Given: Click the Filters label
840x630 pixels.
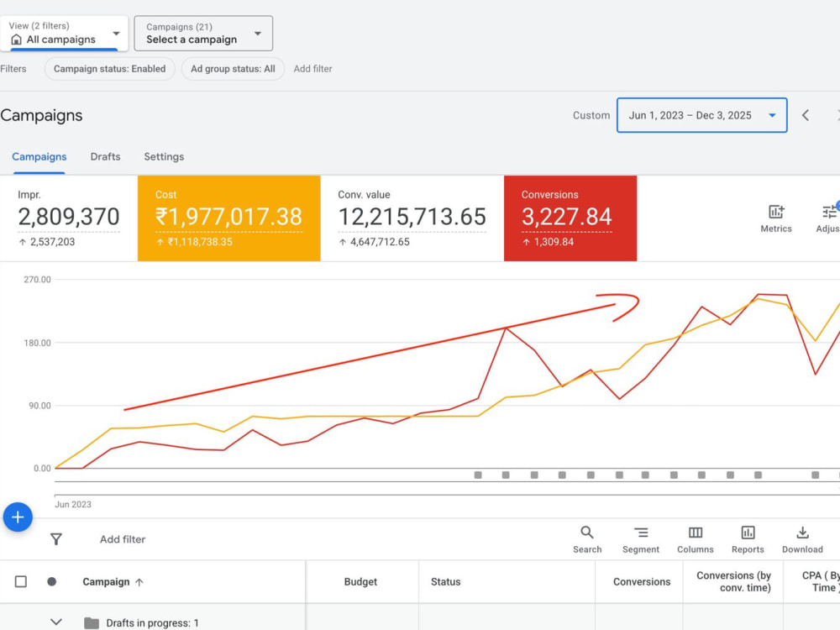Looking at the screenshot, I should 13,69.
